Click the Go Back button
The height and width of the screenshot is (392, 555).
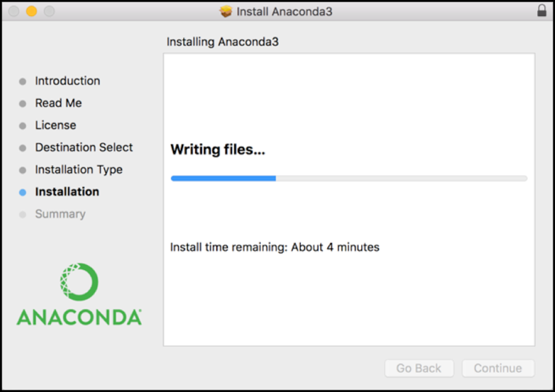[x=419, y=368]
